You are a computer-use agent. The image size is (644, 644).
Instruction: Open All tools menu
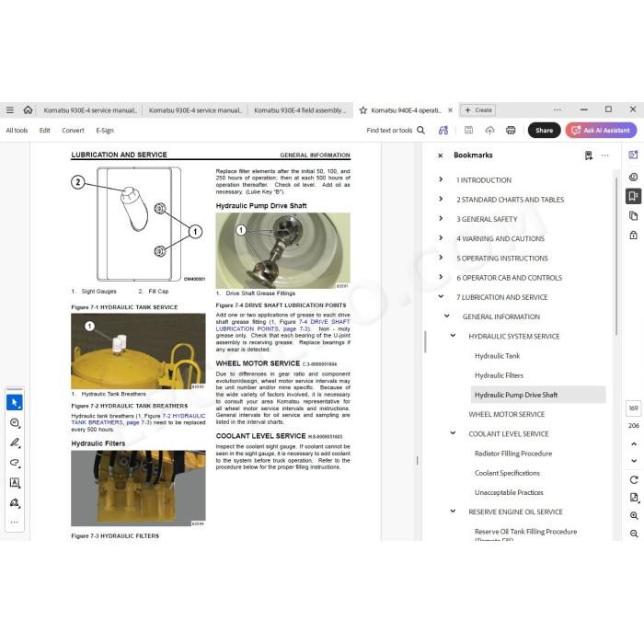17,131
